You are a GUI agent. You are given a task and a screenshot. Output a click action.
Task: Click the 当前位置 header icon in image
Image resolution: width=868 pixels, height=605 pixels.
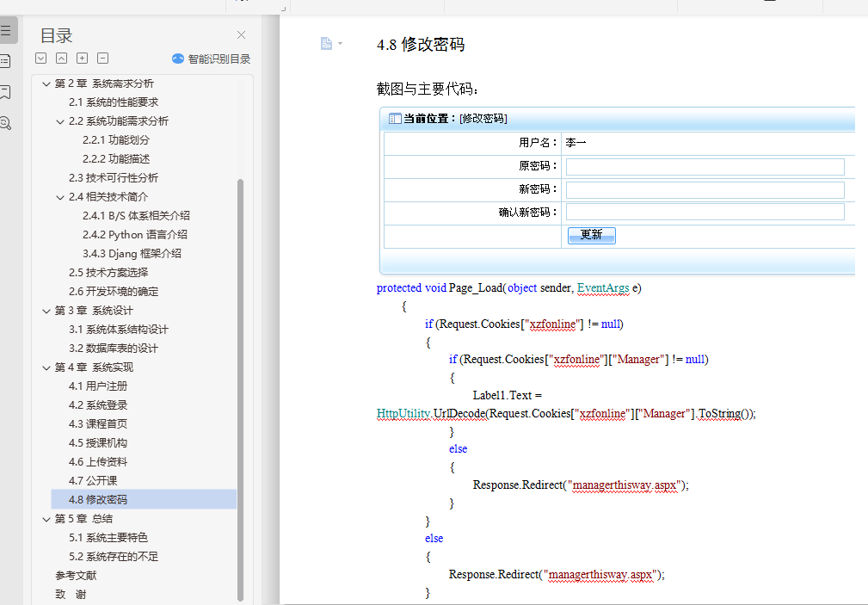[395, 119]
